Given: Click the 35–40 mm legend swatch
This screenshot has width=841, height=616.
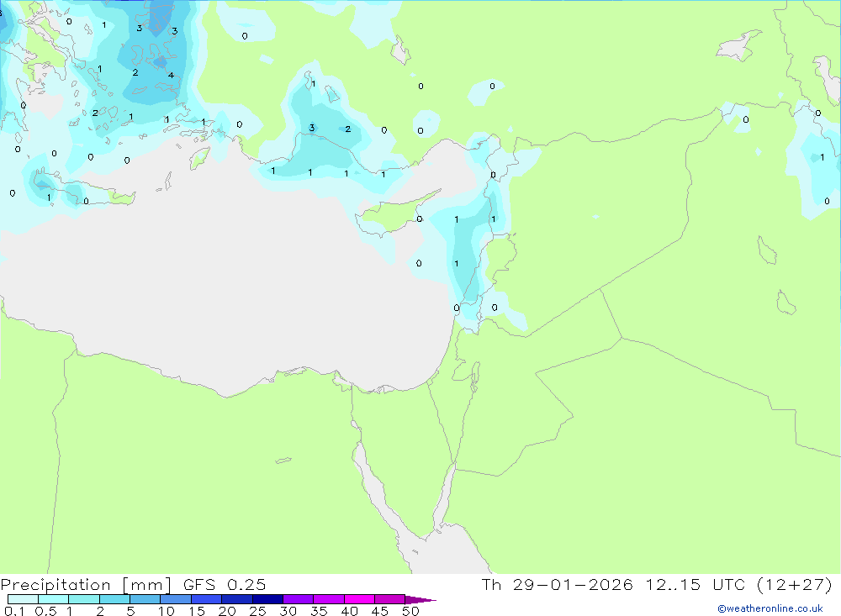Looking at the screenshot, I should click(x=329, y=599).
